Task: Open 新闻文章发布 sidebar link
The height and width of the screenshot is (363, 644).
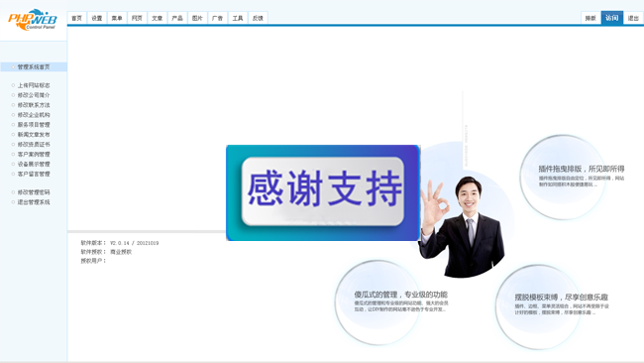Action: pyautogui.click(x=34, y=135)
